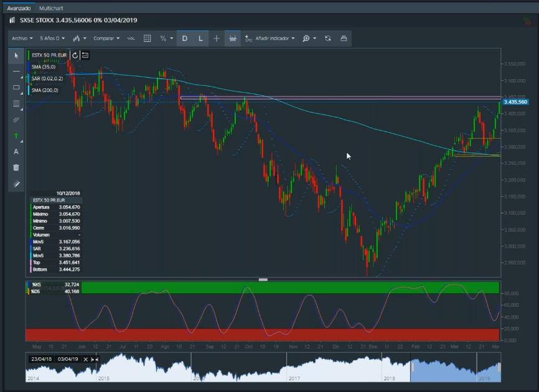
Task: Expand the 5 Años D period dropdown
Action: [53, 39]
